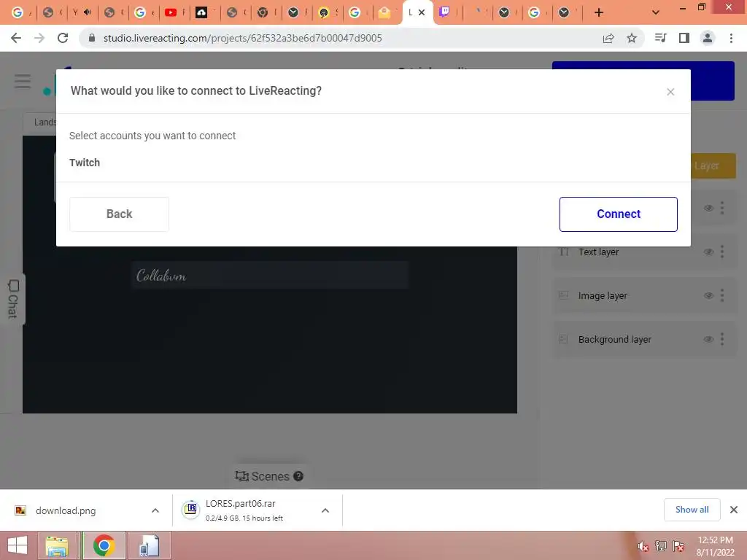Click the taskbar clock and date

[715, 546]
